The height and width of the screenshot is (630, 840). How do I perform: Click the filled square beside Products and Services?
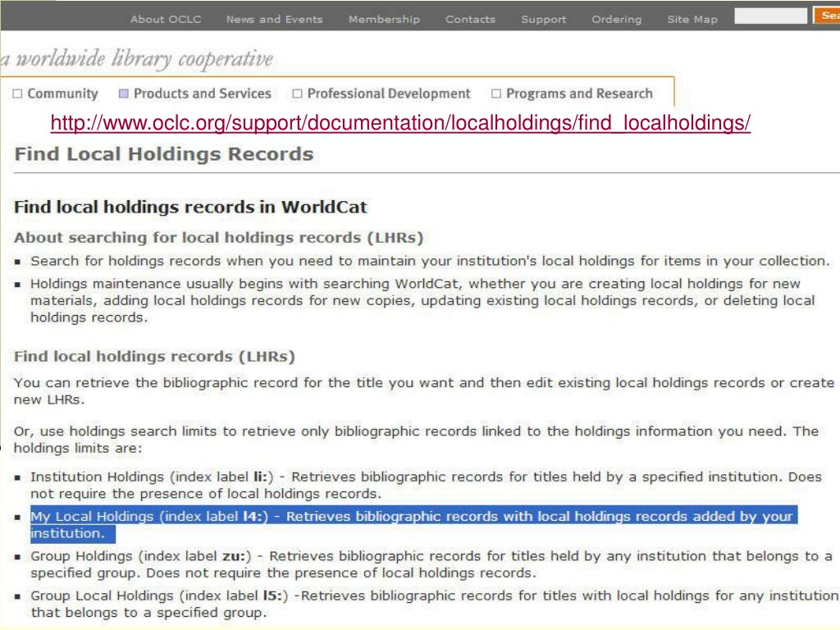[x=124, y=94]
